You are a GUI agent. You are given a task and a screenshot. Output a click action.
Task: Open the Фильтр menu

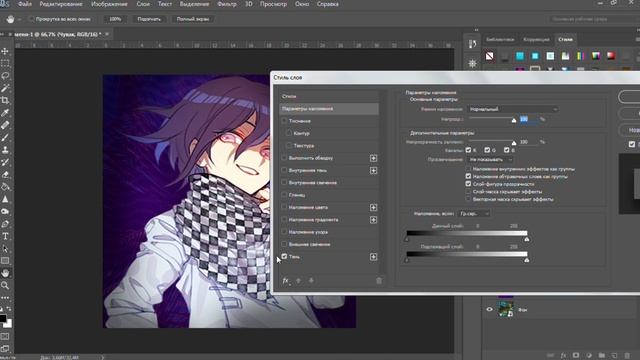click(227, 4)
